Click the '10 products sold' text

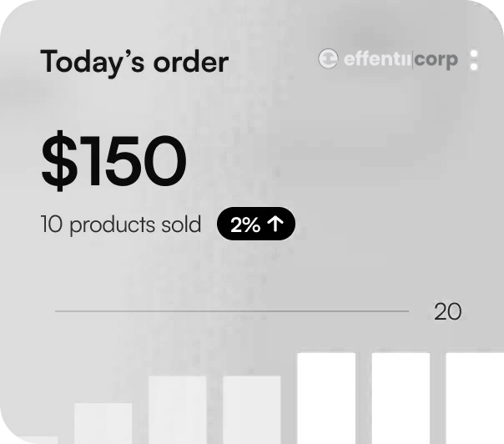(121, 225)
